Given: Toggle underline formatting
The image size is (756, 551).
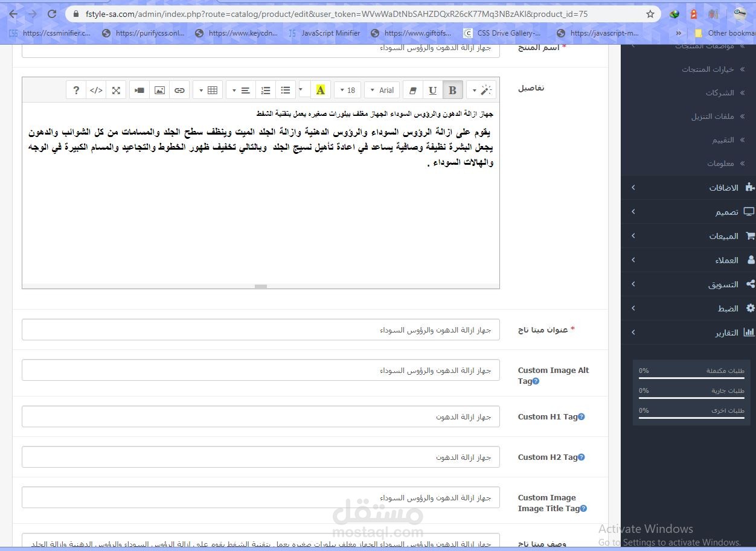Looking at the screenshot, I should point(432,90).
